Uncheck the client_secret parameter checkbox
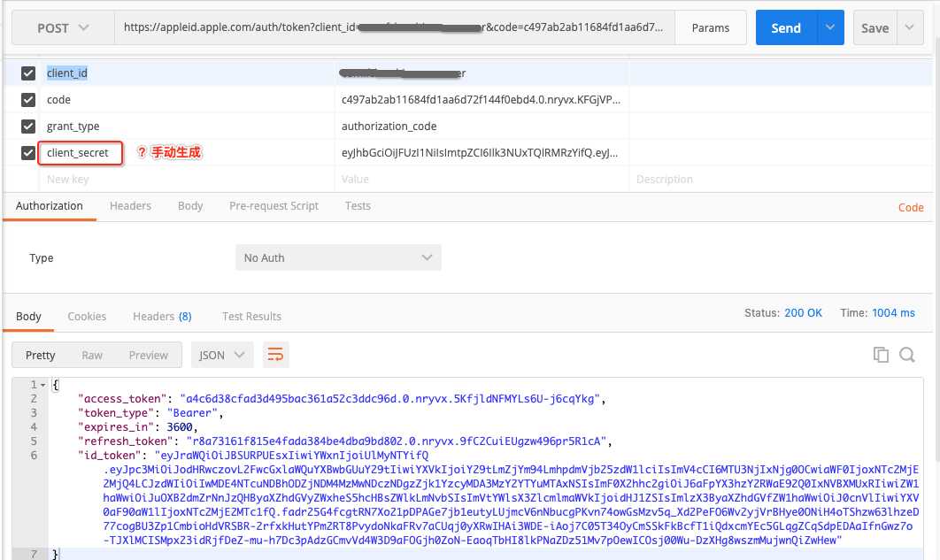The width and height of the screenshot is (940, 560). 28,153
